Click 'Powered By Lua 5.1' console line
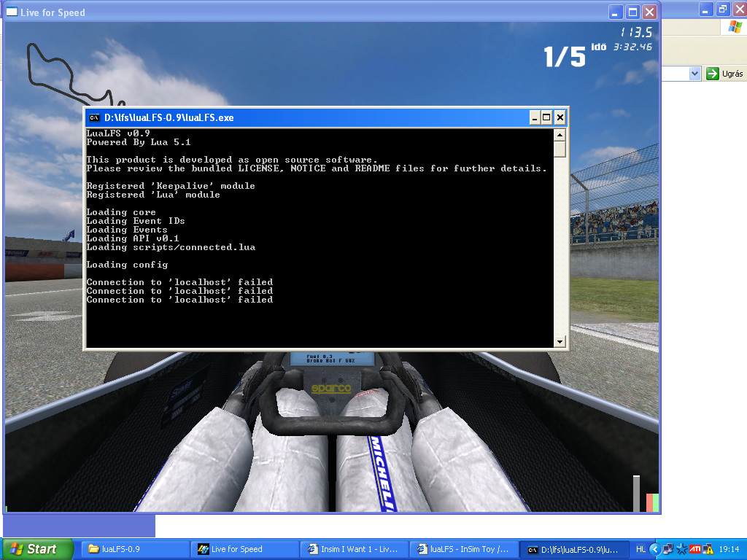 click(x=139, y=142)
